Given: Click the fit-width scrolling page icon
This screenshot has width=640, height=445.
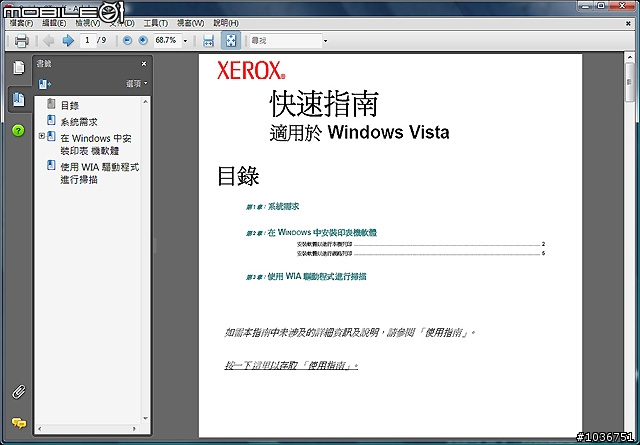Looking at the screenshot, I should tap(208, 40).
